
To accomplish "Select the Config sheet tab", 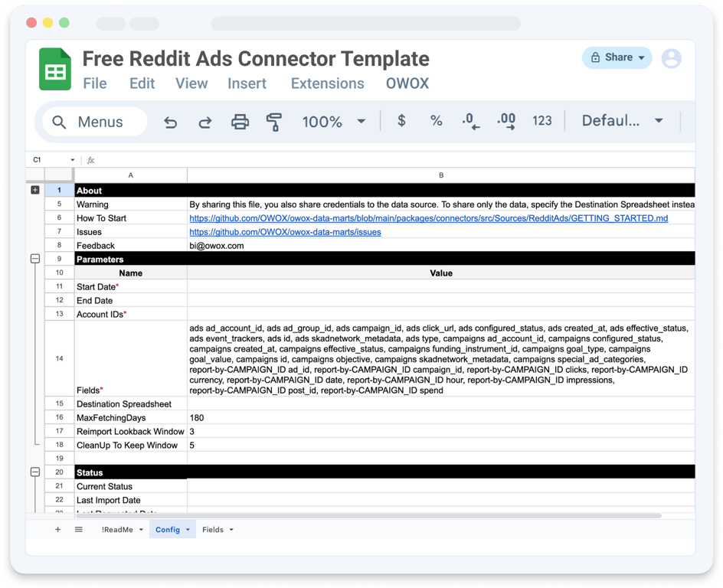I will pyautogui.click(x=168, y=530).
